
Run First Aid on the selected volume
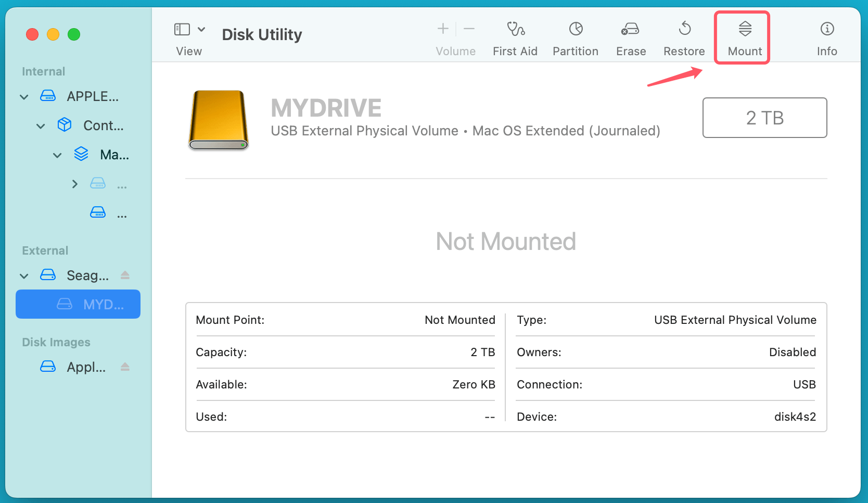pyautogui.click(x=515, y=36)
